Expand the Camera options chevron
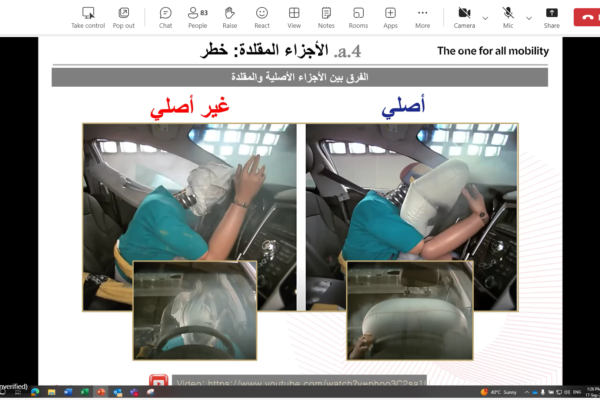 (x=486, y=17)
